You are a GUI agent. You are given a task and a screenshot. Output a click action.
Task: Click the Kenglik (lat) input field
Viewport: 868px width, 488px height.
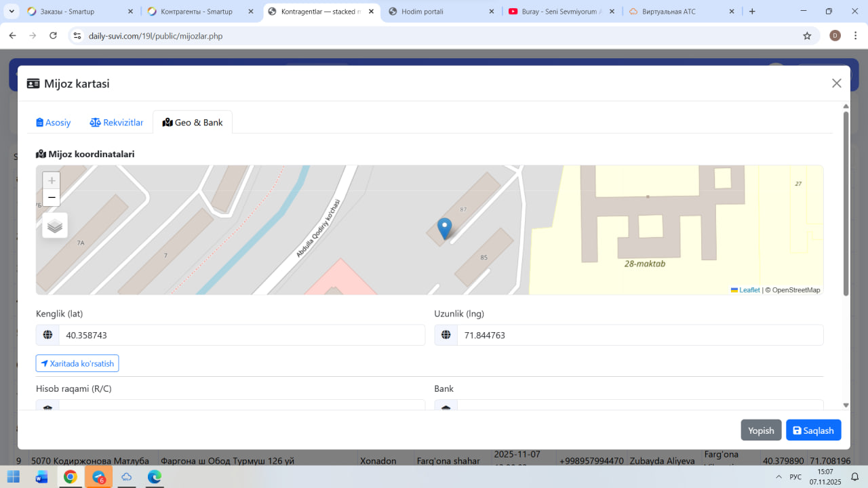pos(241,335)
